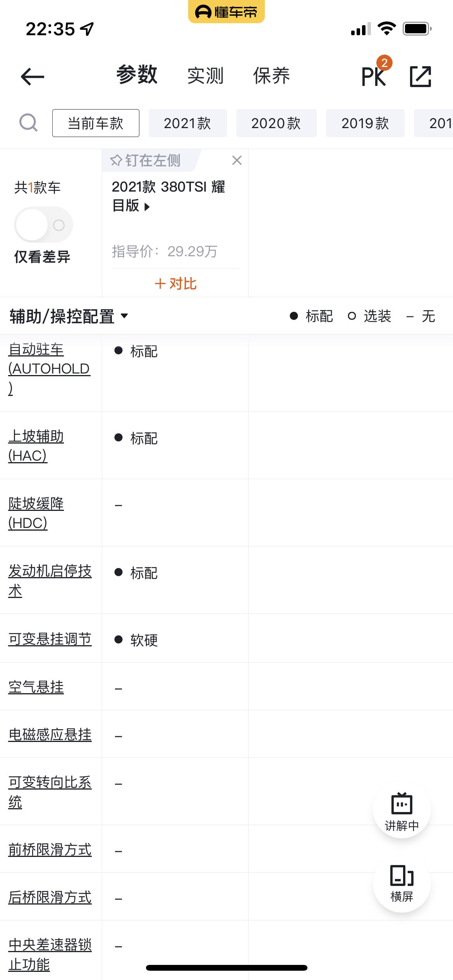Open the search magnifier icon

(28, 123)
